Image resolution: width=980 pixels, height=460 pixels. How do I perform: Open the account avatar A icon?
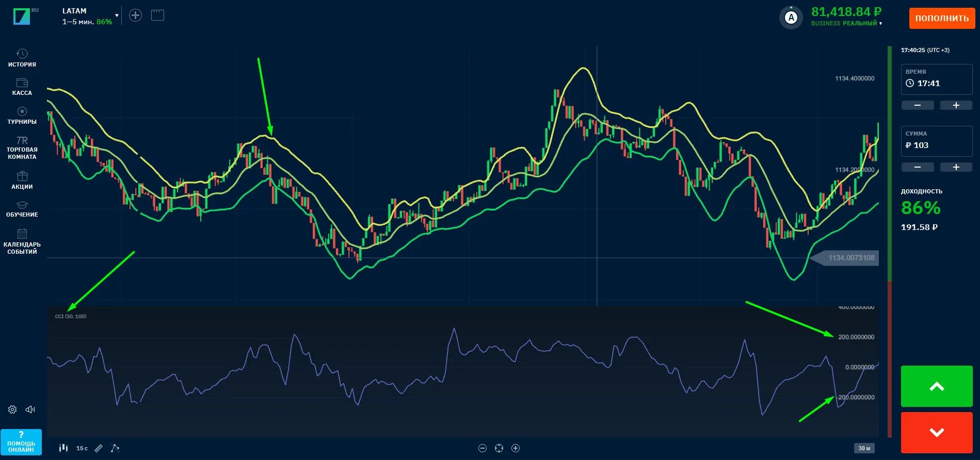[791, 18]
